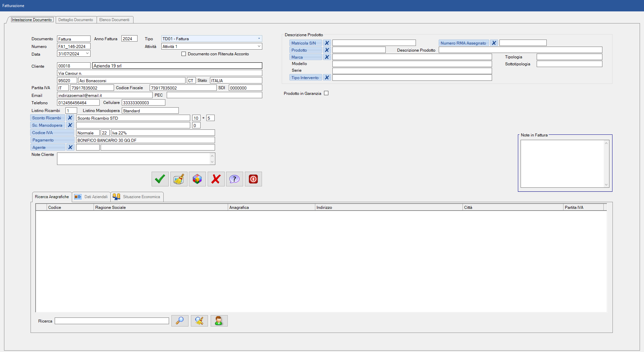Open the Situazione Economica tab
The width and height of the screenshot is (644, 352).
tap(138, 197)
